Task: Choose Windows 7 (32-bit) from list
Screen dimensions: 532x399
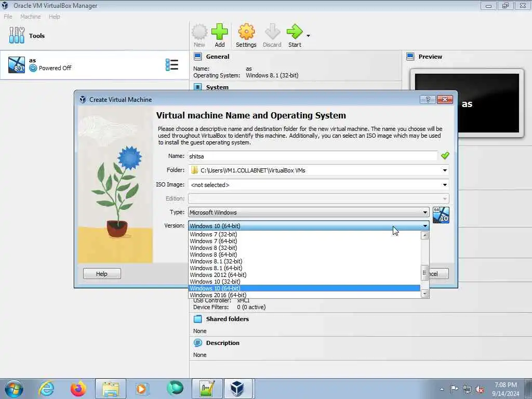Action: coord(304,234)
